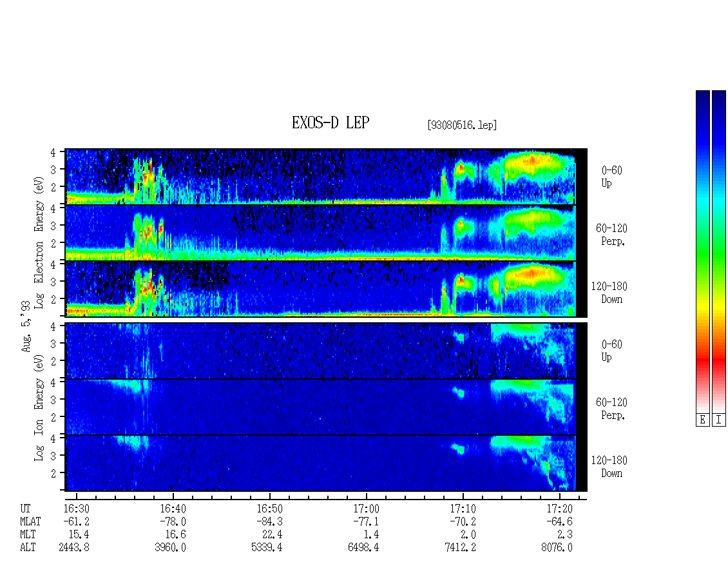Click the MLAT row header
The height and width of the screenshot is (564, 728).
tap(30, 521)
